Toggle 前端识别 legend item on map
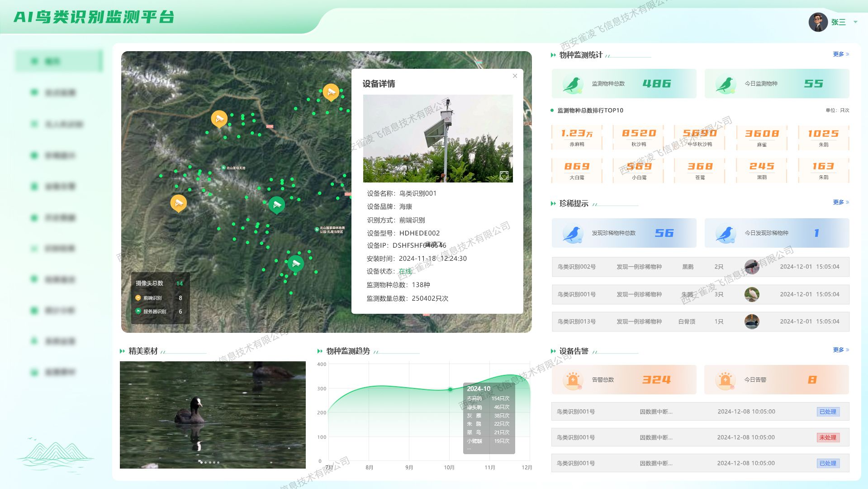The image size is (868, 489). pos(152,298)
